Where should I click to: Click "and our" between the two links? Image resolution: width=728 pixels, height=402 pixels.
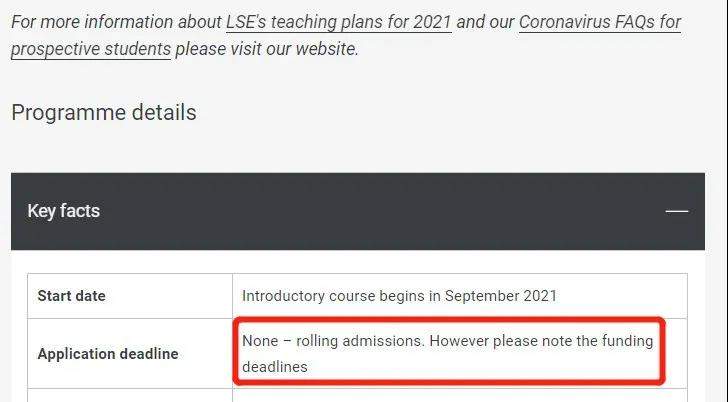[x=485, y=21]
